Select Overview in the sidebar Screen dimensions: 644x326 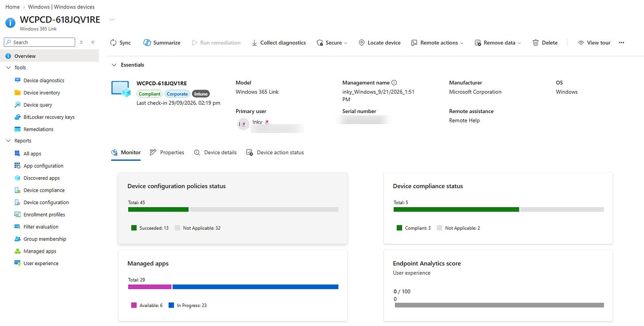49,56
